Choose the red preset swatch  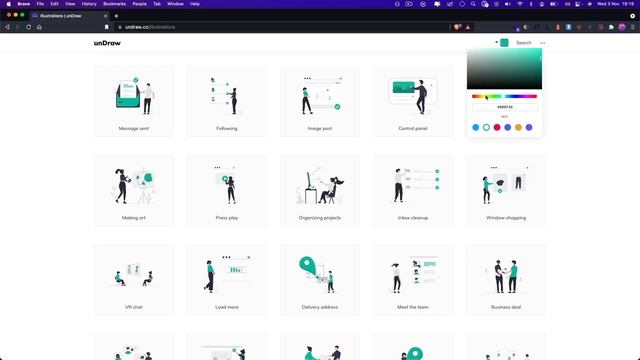497,127
